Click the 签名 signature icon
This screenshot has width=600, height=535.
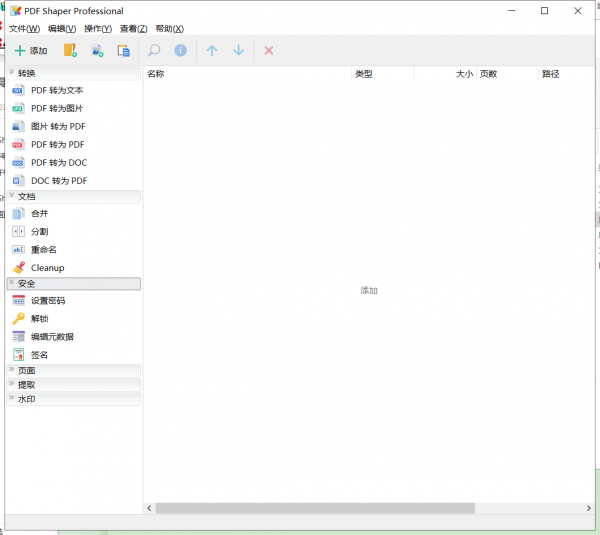18,355
